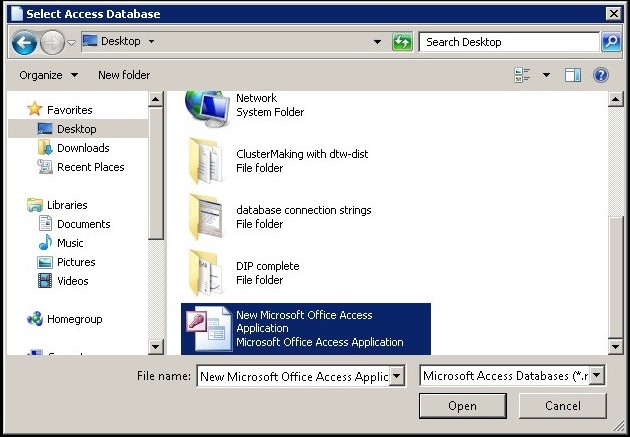Toggle the preview pane icon
630x437 pixels.
tap(573, 75)
